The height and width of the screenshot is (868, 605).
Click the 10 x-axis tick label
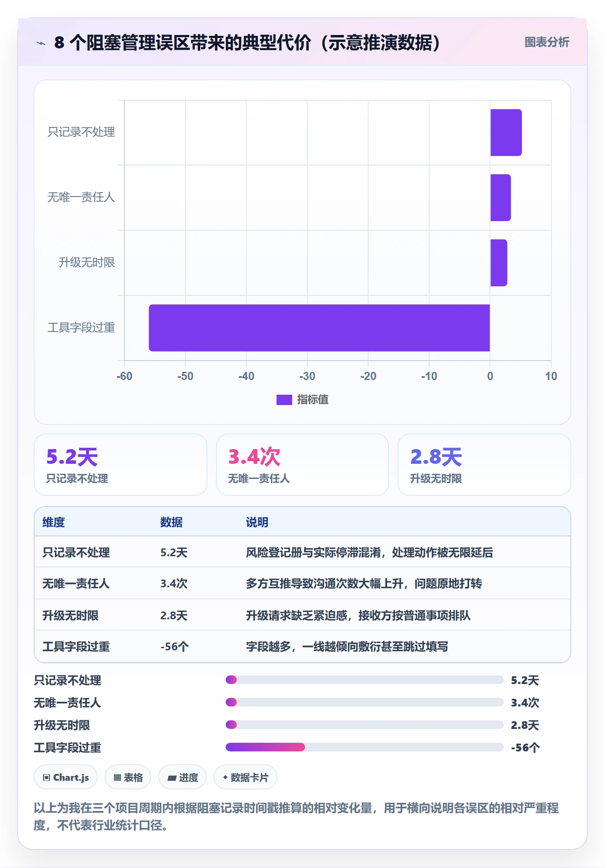(x=551, y=376)
